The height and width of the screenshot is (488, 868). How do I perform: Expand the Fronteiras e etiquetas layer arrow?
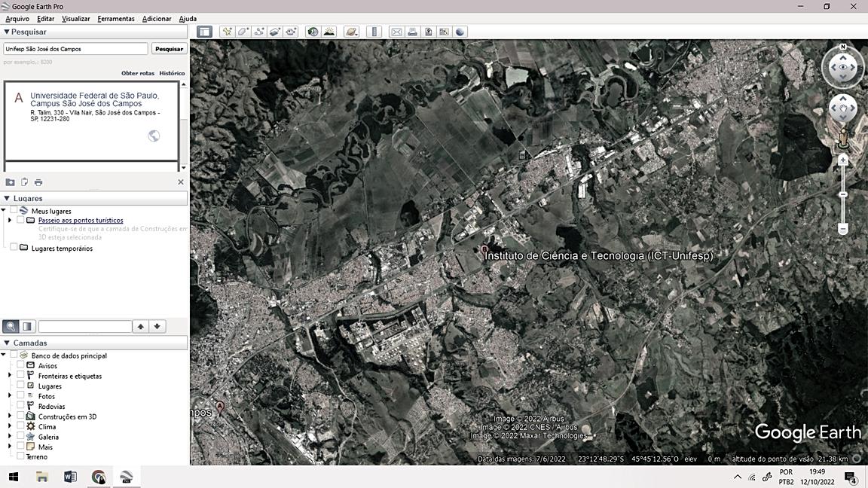pyautogui.click(x=9, y=376)
